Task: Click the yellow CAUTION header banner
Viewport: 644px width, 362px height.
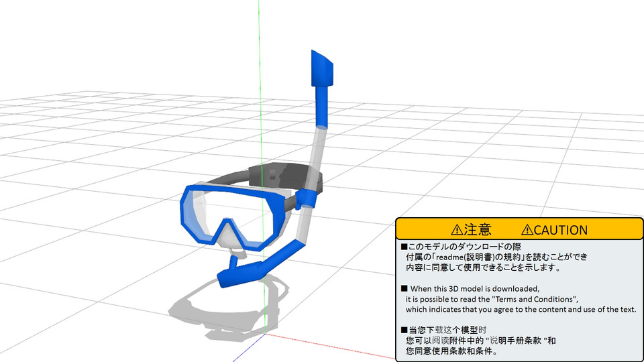Action: [x=519, y=229]
